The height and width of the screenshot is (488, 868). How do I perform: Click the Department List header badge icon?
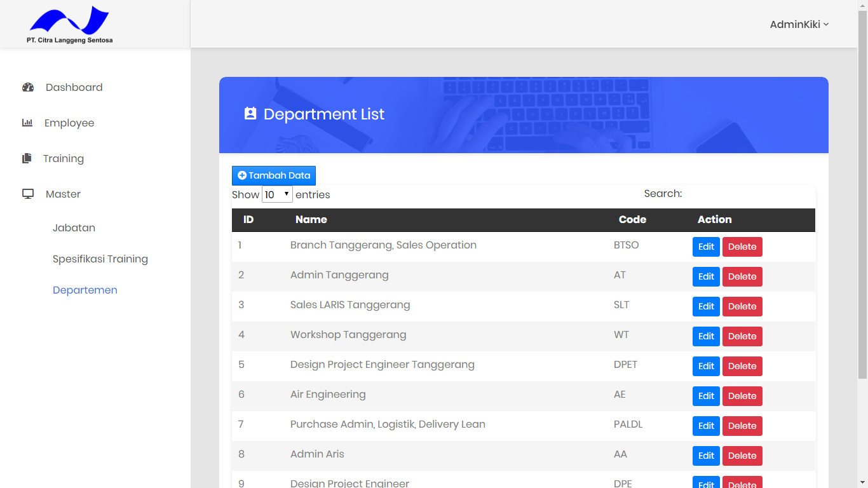coord(250,114)
